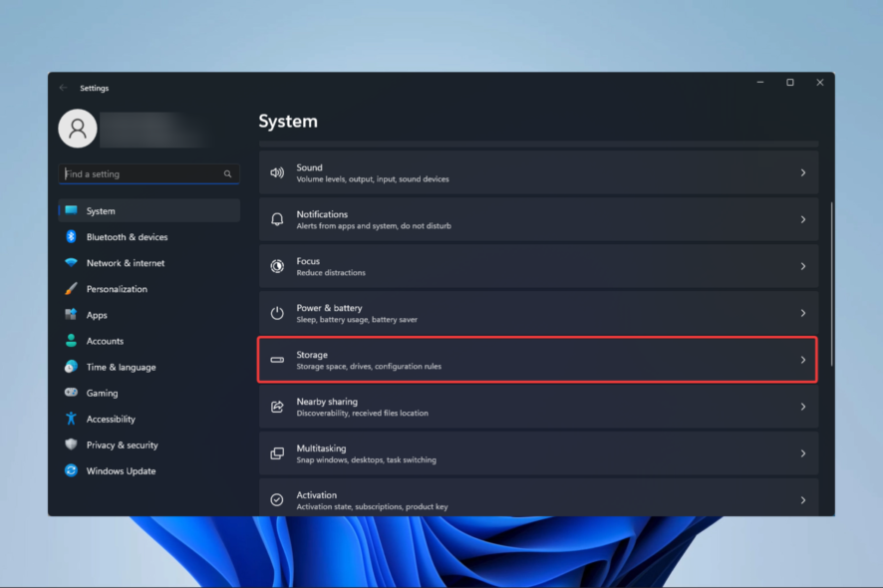Click 'Volume levels, output, input, sound devices'
The height and width of the screenshot is (588, 883).
pos(373,179)
